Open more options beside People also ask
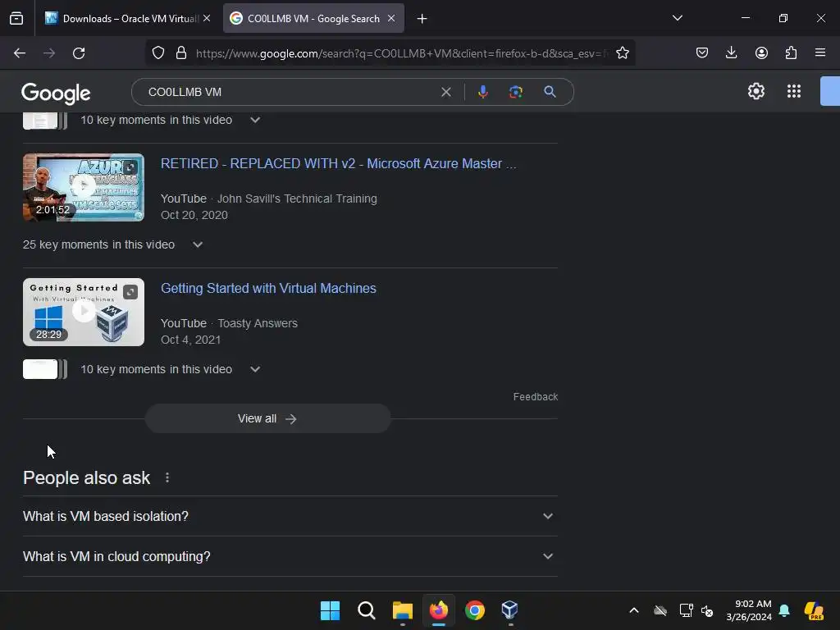Screen dimensions: 840x630 coord(167,477)
